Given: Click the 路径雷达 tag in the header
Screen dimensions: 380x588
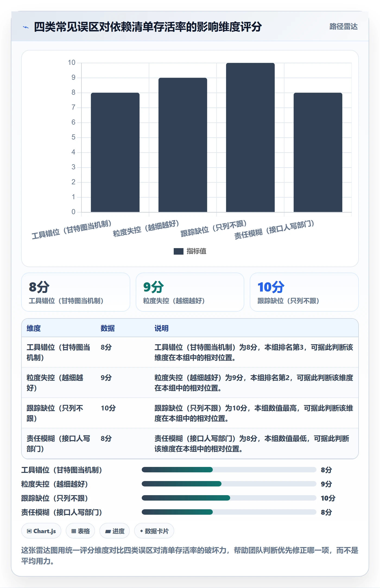Looking at the screenshot, I should [x=343, y=27].
